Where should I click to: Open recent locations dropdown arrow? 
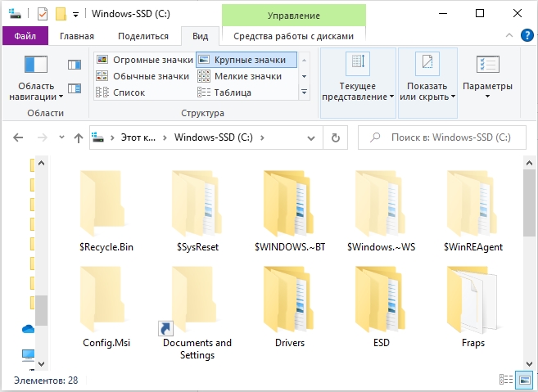coord(61,137)
